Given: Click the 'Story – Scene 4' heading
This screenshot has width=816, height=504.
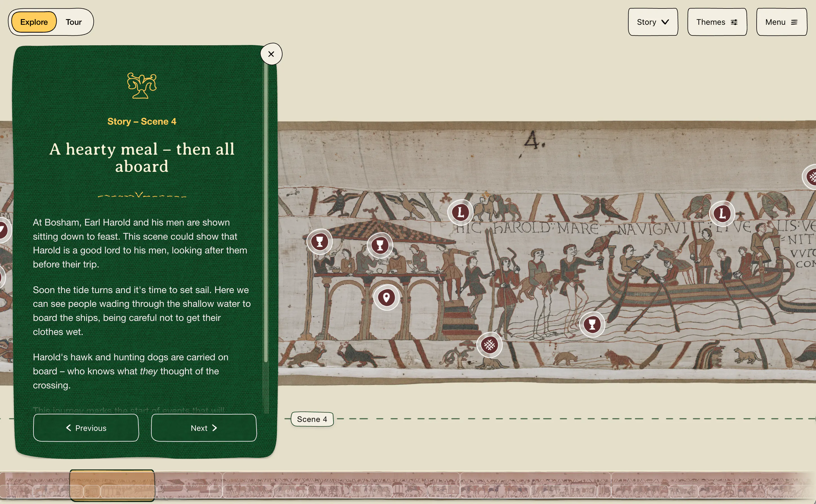Looking at the screenshot, I should [142, 121].
